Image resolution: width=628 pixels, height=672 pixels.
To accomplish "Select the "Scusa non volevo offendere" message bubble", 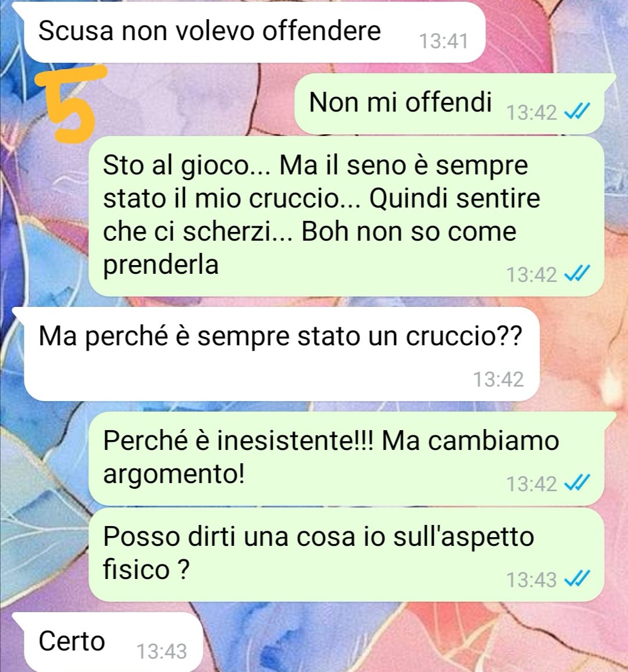I will [255, 33].
